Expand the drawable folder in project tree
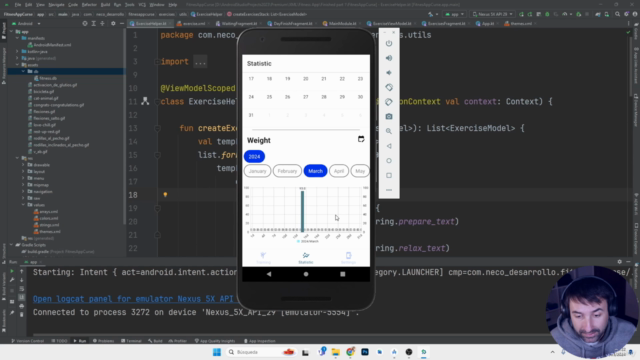 click(x=24, y=165)
